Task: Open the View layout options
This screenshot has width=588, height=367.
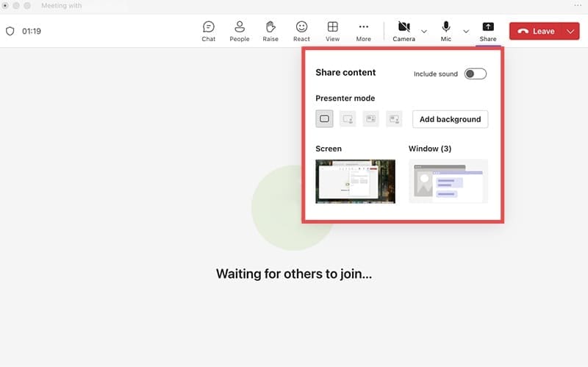Action: [x=333, y=31]
